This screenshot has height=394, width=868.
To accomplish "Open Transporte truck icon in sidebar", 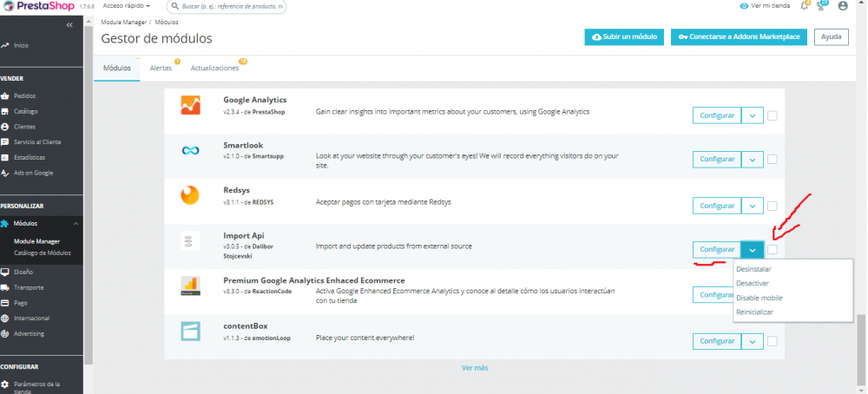I will pos(5,287).
